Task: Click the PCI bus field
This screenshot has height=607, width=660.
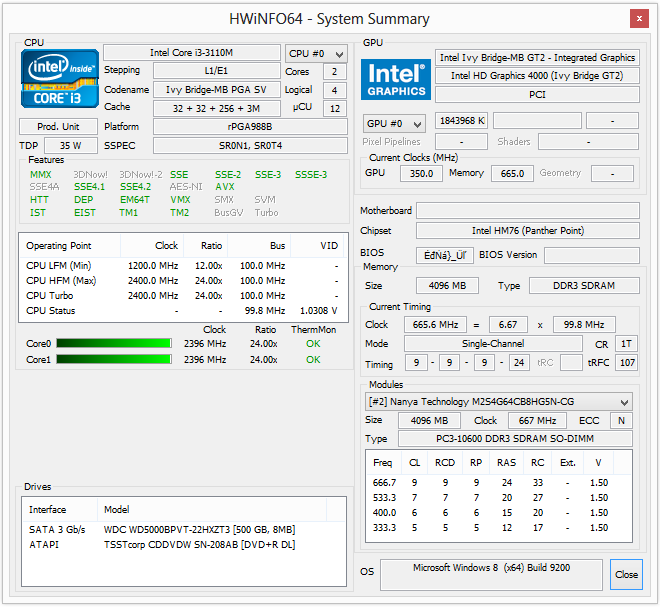Action: tap(537, 94)
